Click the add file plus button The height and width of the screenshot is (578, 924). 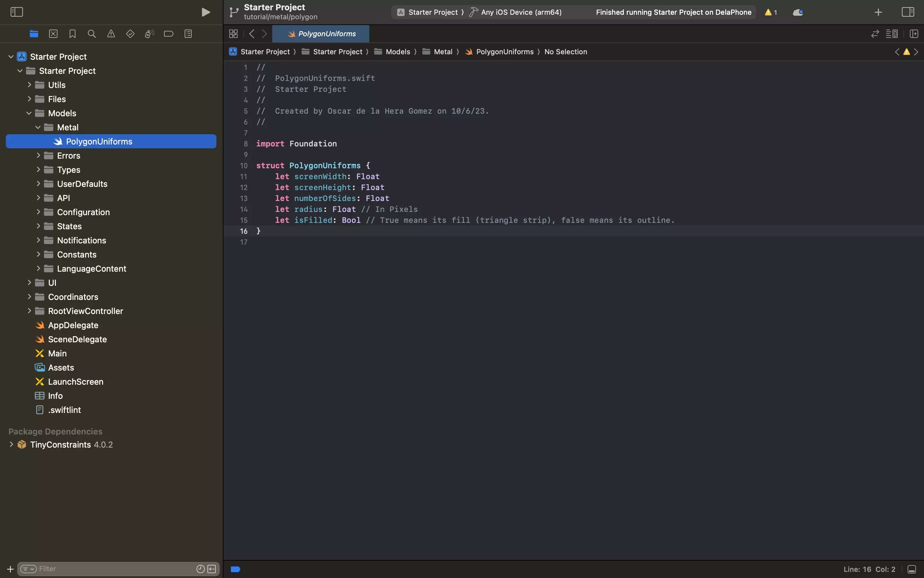(x=10, y=569)
